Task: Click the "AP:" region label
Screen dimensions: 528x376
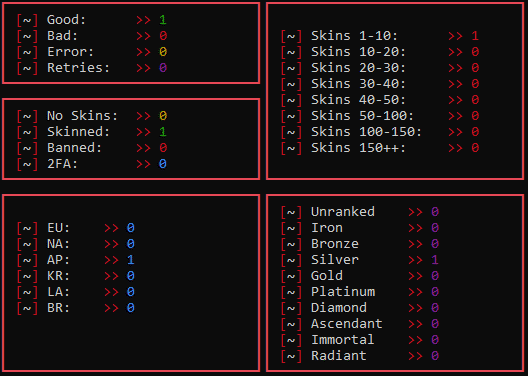Action: (x=58, y=260)
